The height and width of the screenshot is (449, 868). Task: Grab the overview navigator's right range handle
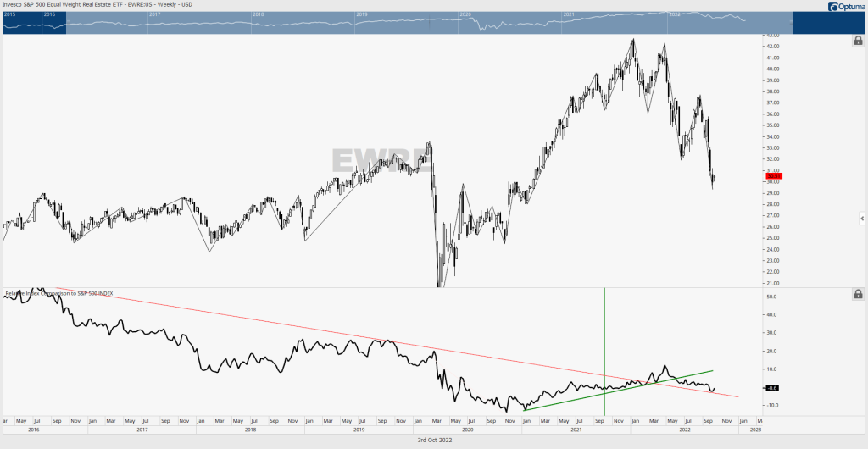click(792, 22)
